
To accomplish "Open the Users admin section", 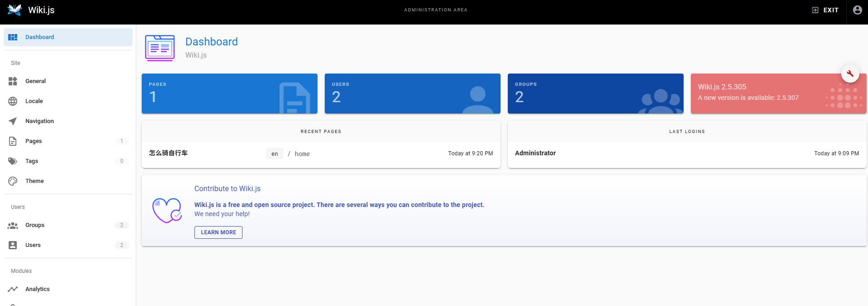I will (x=68, y=245).
